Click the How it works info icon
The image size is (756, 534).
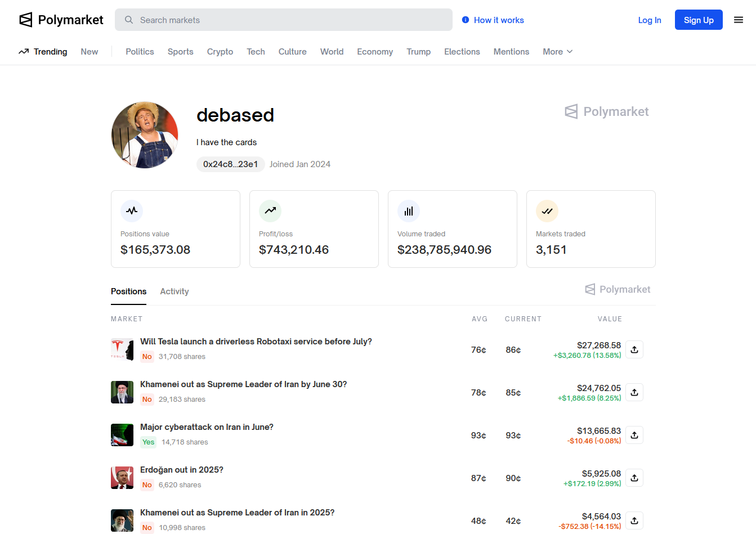[x=466, y=20]
